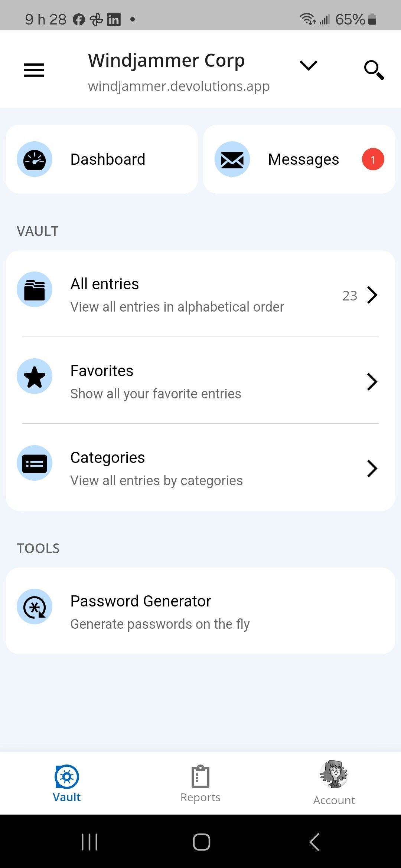The width and height of the screenshot is (401, 868).
Task: Open the Dashboard card
Action: [x=108, y=159]
